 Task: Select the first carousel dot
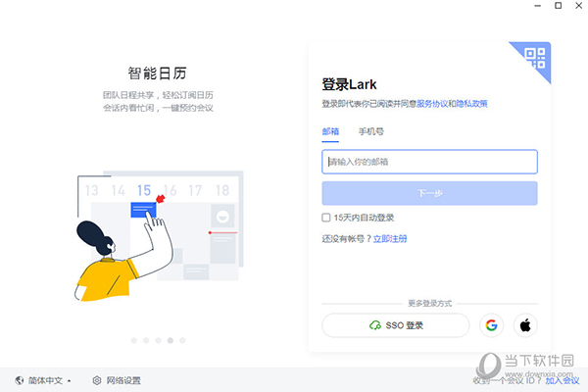(134, 340)
